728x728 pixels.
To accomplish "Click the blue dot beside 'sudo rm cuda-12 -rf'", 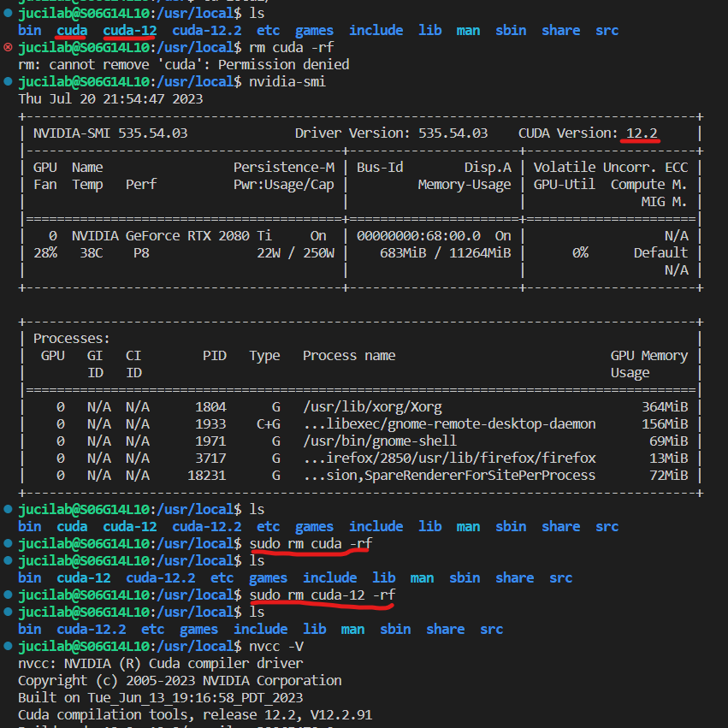I will pos(8,595).
